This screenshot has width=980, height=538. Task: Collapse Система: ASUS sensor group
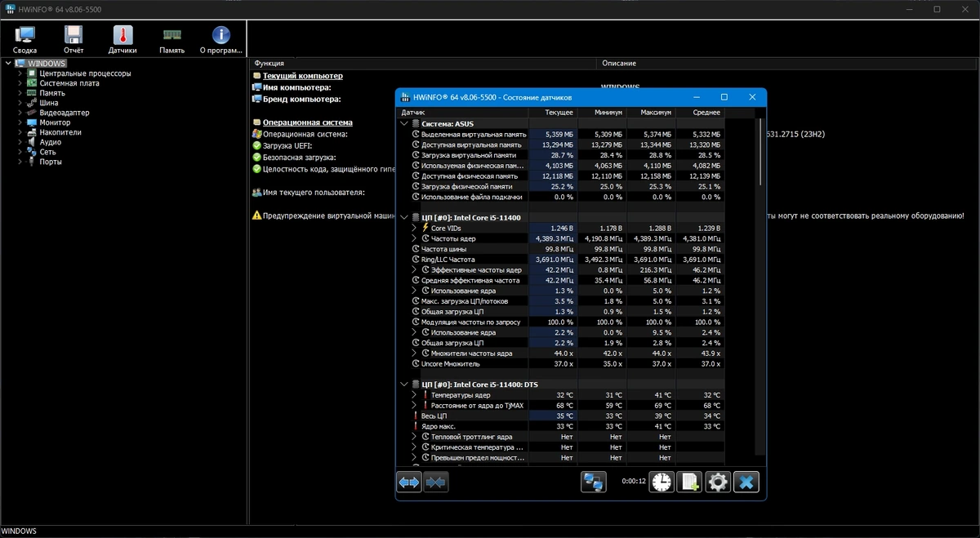click(403, 123)
